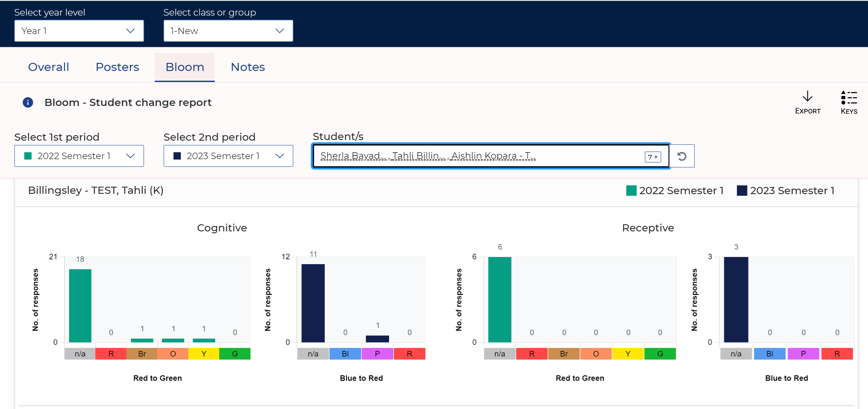Open the Select 2nd period dropdown
This screenshot has height=409, width=868.
point(228,156)
